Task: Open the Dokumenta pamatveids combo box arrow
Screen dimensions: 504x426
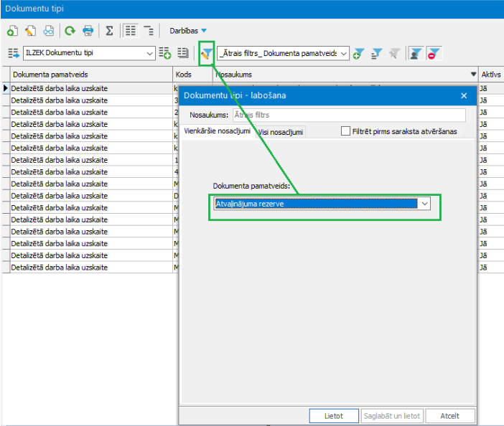Action: [x=424, y=204]
